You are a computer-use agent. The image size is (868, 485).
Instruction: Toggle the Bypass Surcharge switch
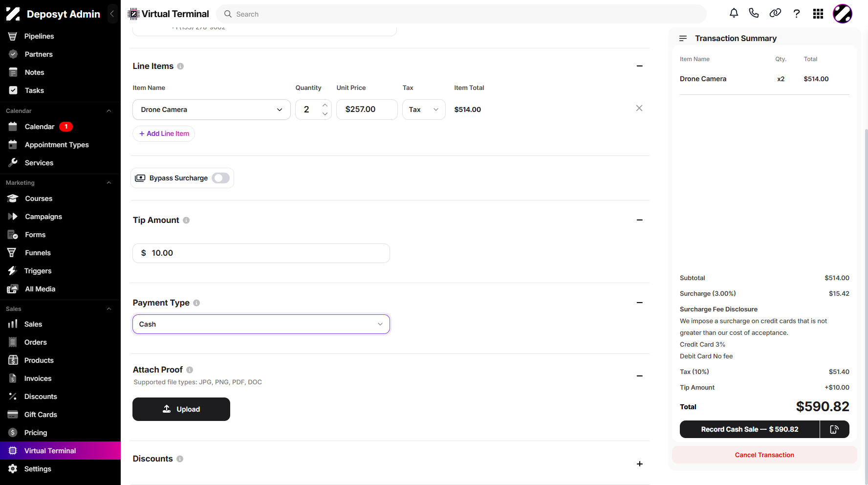(221, 178)
